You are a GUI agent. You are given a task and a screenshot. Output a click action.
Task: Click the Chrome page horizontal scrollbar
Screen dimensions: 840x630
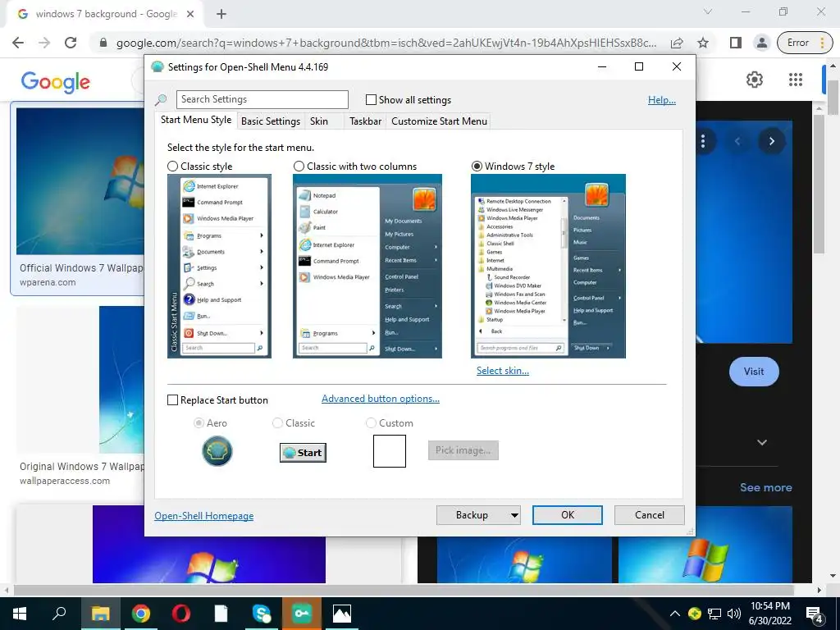(x=403, y=590)
